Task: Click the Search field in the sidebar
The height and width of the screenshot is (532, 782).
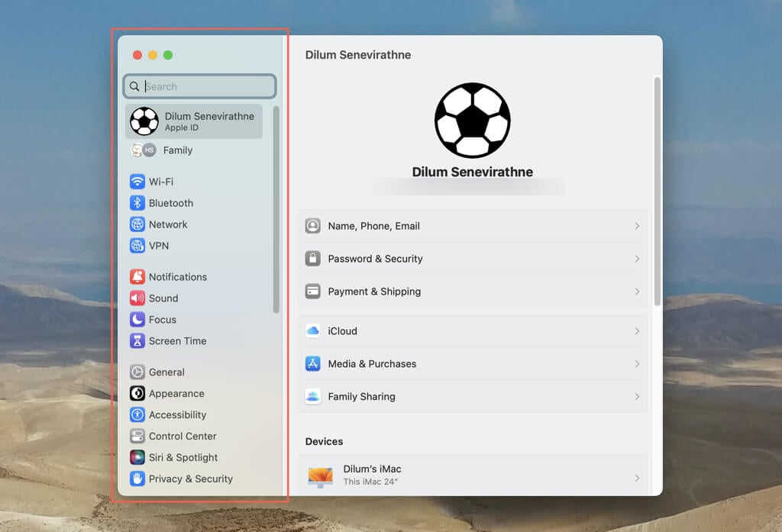Action: click(199, 86)
